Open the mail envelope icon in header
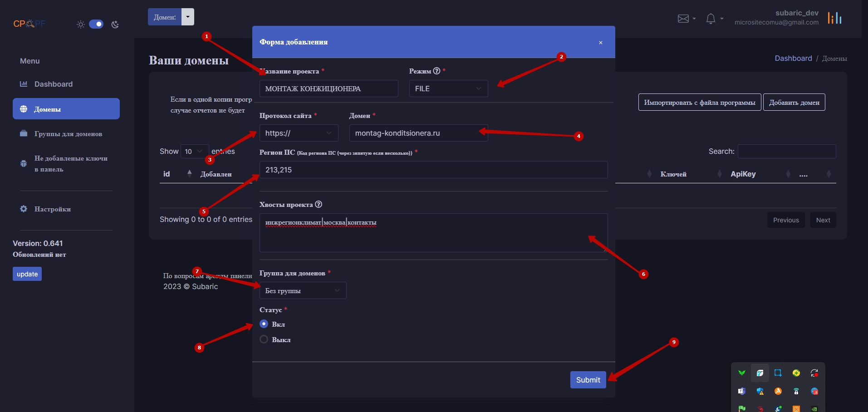The width and height of the screenshot is (868, 412). 683,19
